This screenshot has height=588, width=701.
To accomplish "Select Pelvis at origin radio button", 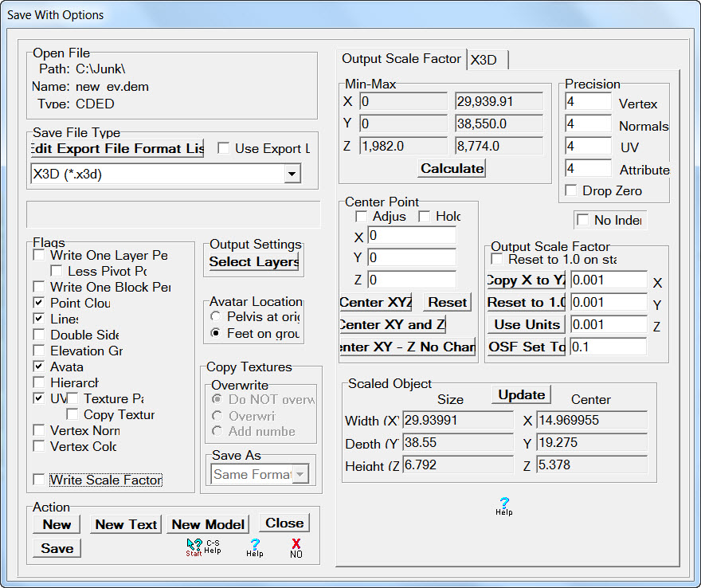I will pyautogui.click(x=216, y=316).
